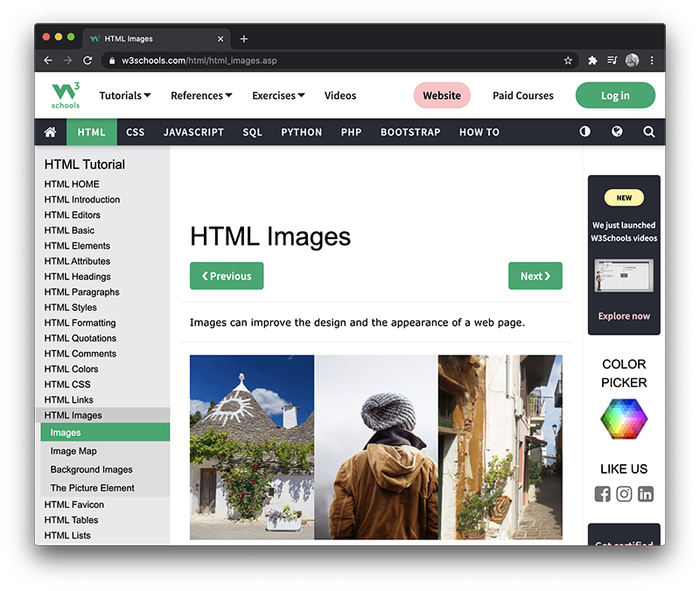The width and height of the screenshot is (700, 591).
Task: Open the Exercises dropdown menu
Action: click(277, 95)
